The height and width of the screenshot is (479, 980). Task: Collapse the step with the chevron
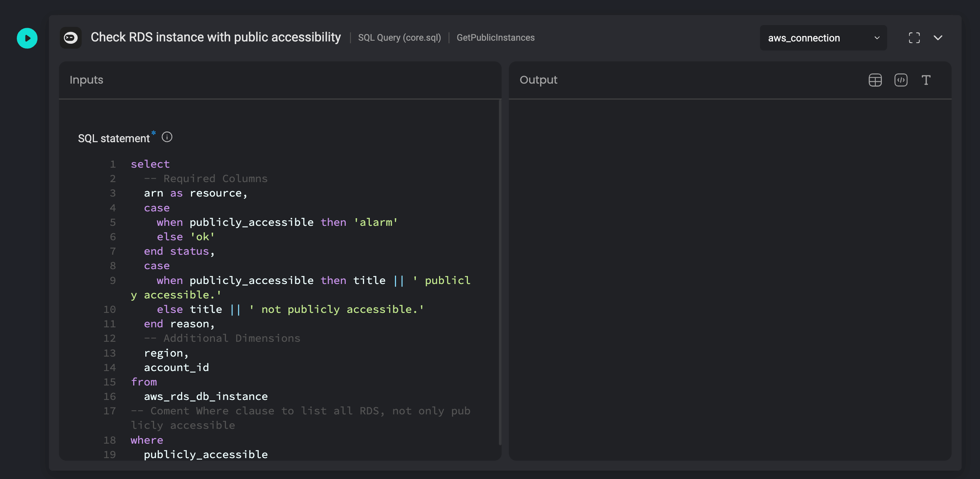pos(938,38)
